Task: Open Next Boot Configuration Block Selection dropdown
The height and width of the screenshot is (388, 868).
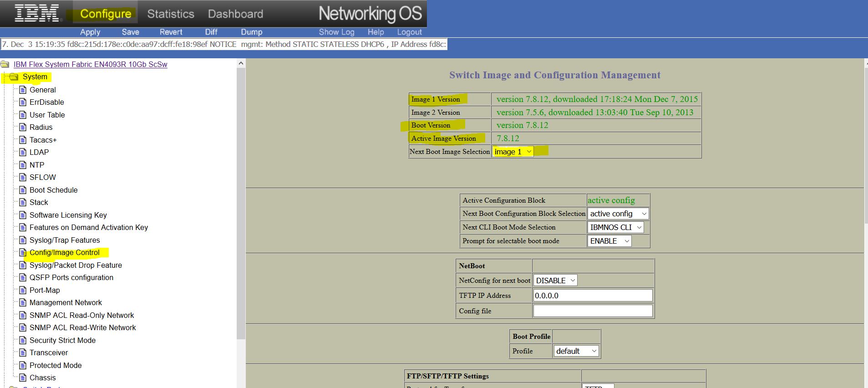Action: point(618,214)
